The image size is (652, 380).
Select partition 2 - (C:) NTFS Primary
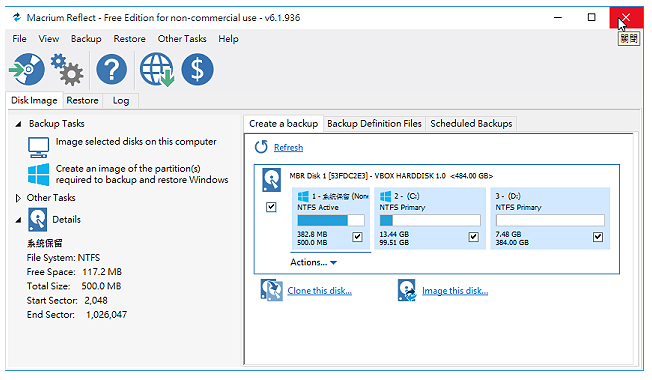[430, 218]
